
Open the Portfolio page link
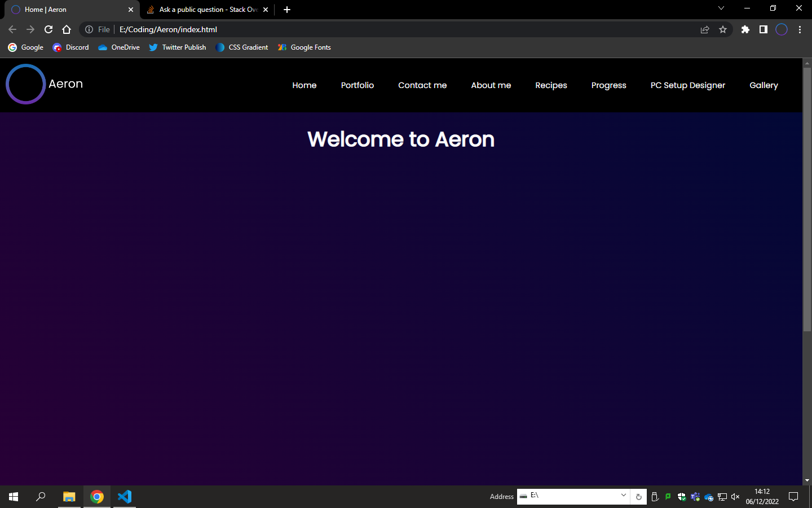click(358, 85)
